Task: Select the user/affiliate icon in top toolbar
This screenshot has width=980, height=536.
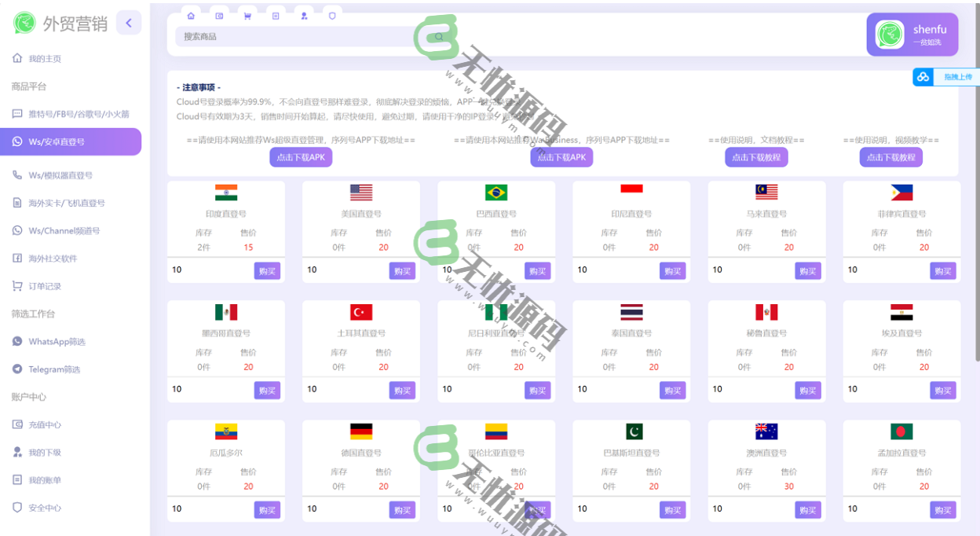Action: point(304,16)
